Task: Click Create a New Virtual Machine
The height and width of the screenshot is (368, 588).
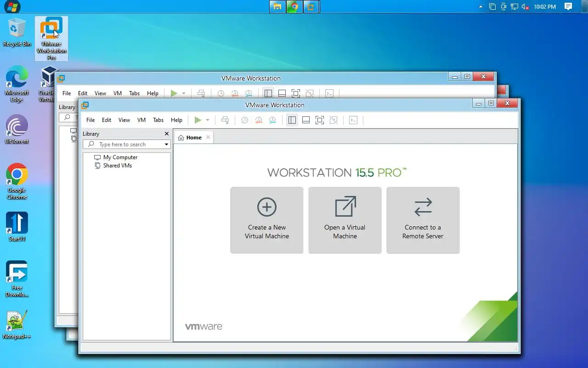Action: pyautogui.click(x=267, y=220)
